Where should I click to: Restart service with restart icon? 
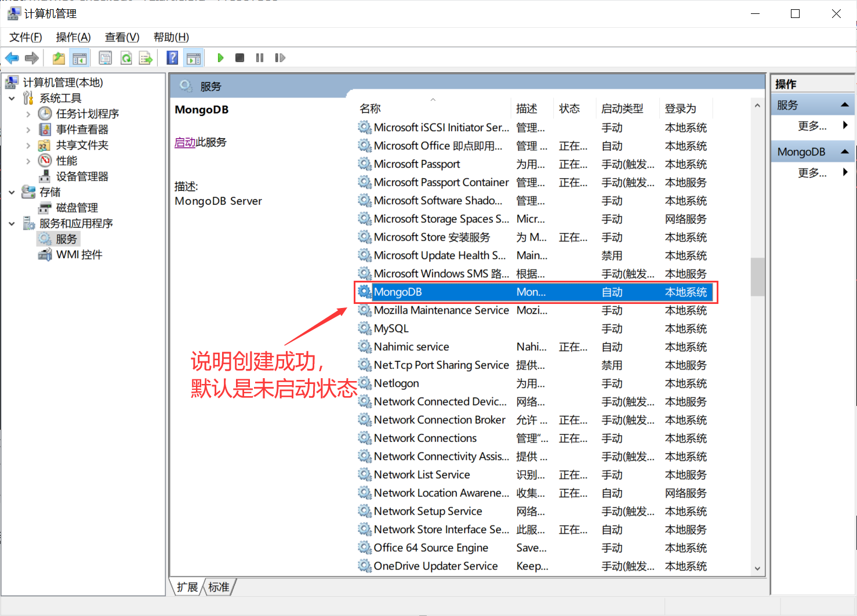(x=280, y=58)
